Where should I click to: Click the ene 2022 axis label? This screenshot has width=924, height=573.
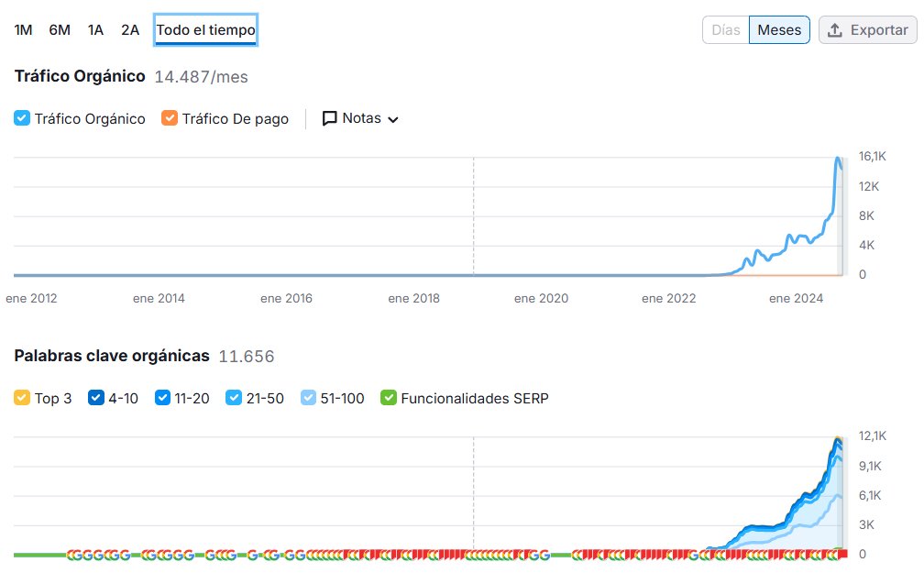[669, 298]
